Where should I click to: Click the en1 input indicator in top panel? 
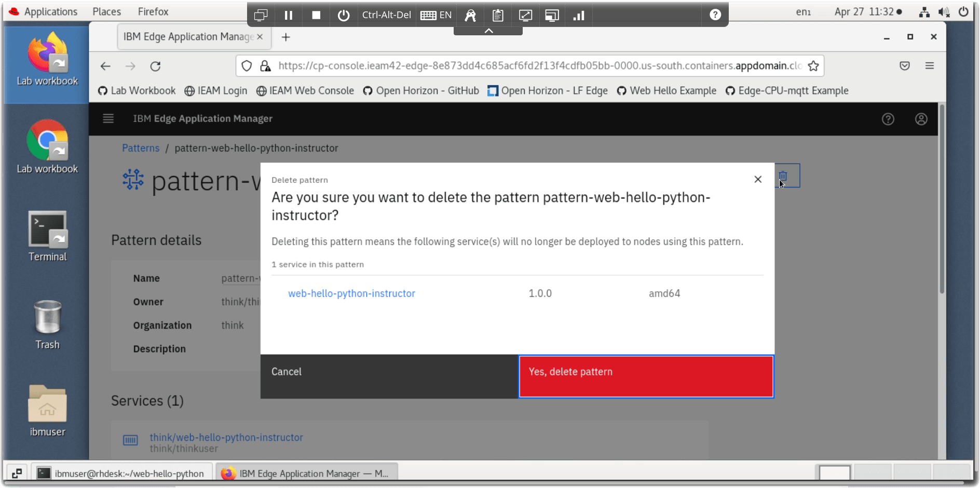click(804, 12)
